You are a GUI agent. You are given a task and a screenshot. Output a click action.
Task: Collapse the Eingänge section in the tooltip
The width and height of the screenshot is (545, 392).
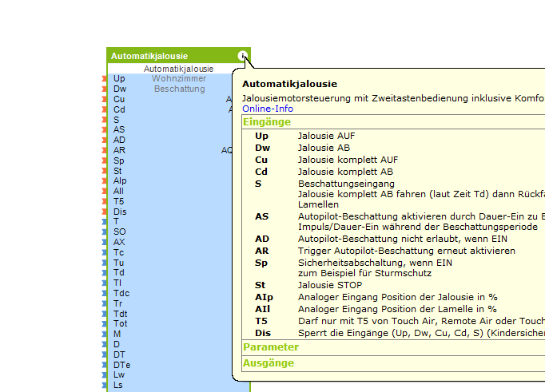pyautogui.click(x=266, y=122)
